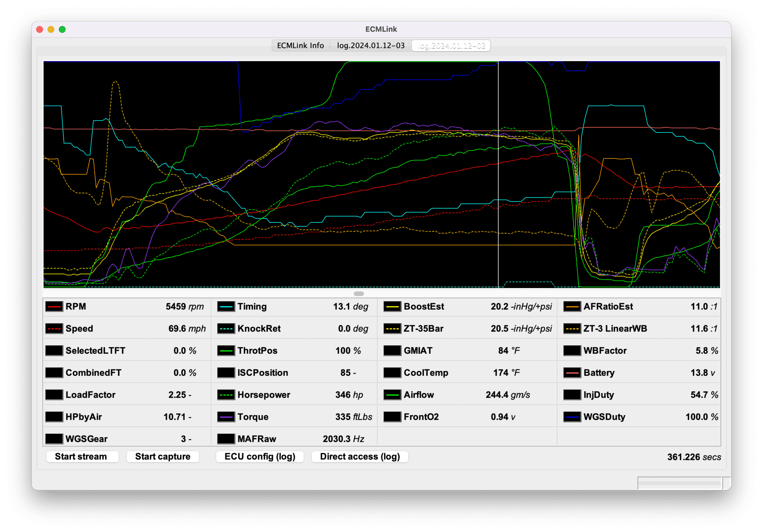Select the Airflow value 244.4 gm/s
This screenshot has width=763, height=532.
pyautogui.click(x=508, y=395)
